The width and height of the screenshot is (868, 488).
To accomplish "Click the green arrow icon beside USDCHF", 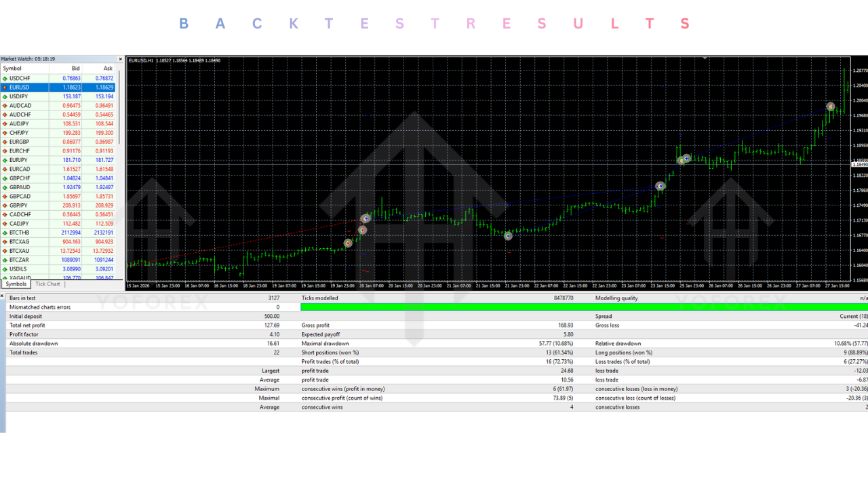I will pos(5,78).
